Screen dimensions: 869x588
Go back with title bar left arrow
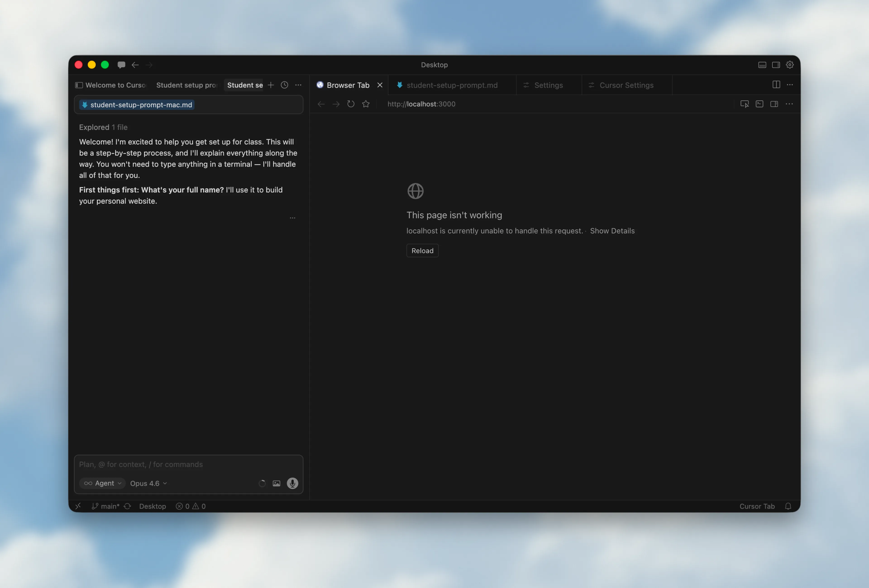point(135,65)
